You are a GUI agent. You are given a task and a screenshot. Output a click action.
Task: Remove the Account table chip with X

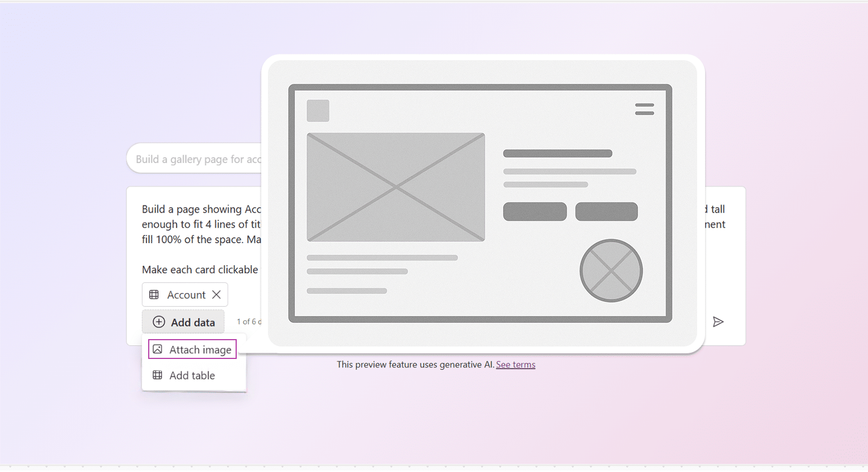[216, 295]
